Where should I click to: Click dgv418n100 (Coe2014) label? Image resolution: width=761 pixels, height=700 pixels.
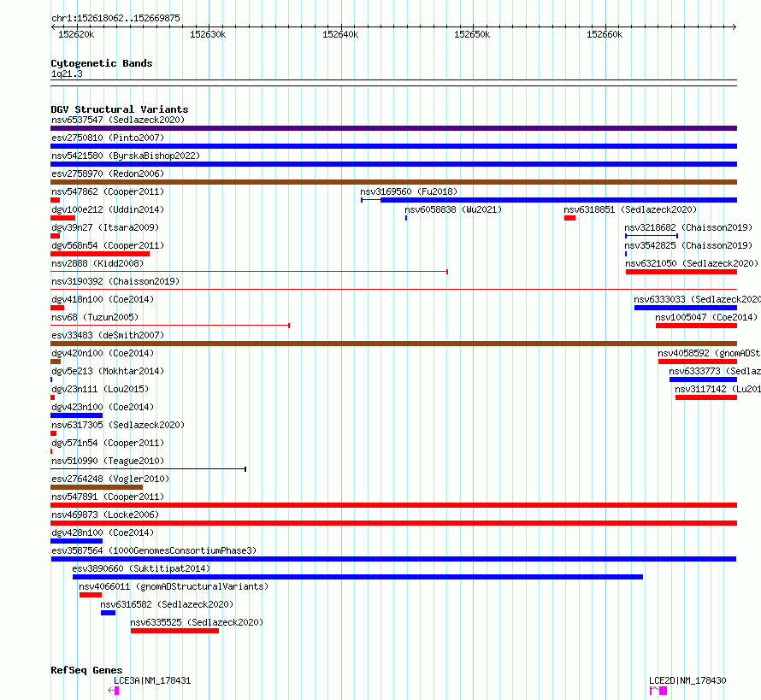[103, 299]
